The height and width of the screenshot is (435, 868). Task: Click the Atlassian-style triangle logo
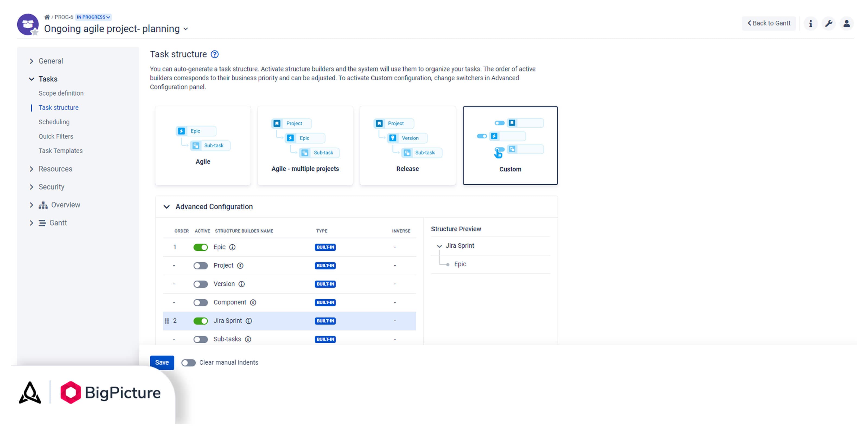coord(30,393)
